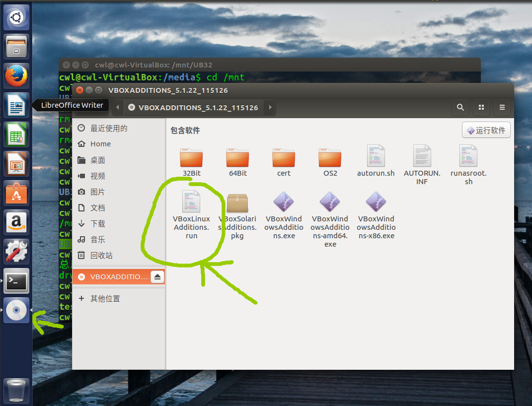Open 下载 Downloads in sidebar
The image size is (532, 406).
click(x=119, y=224)
